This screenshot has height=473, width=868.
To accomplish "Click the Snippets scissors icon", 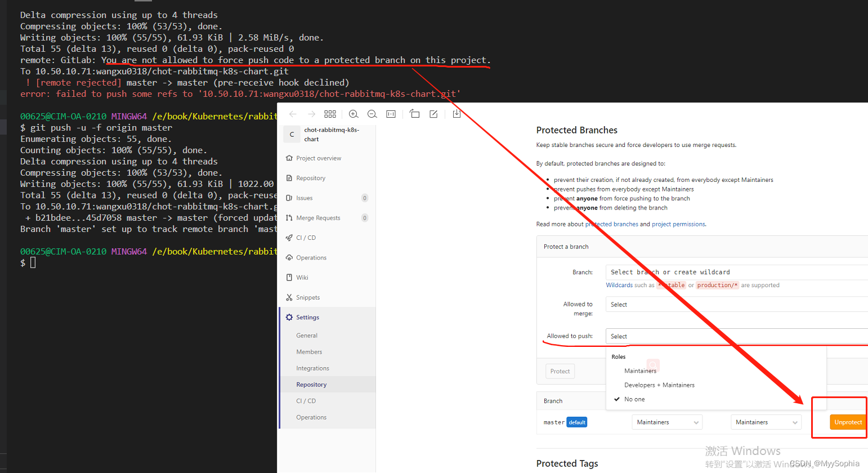I will tap(289, 297).
